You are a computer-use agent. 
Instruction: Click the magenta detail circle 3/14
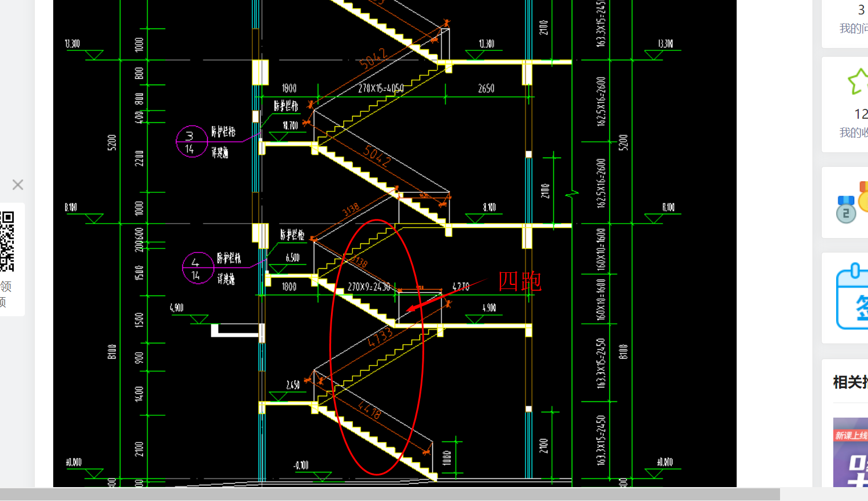pos(192,141)
